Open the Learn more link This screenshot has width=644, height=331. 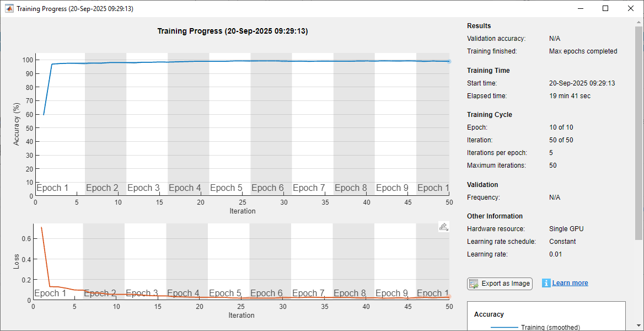click(x=570, y=283)
